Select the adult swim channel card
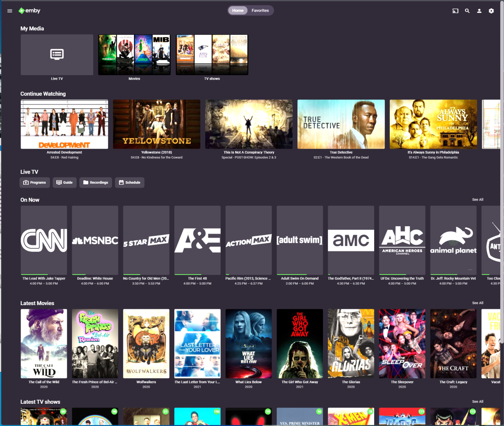This screenshot has height=426, width=504. click(300, 240)
